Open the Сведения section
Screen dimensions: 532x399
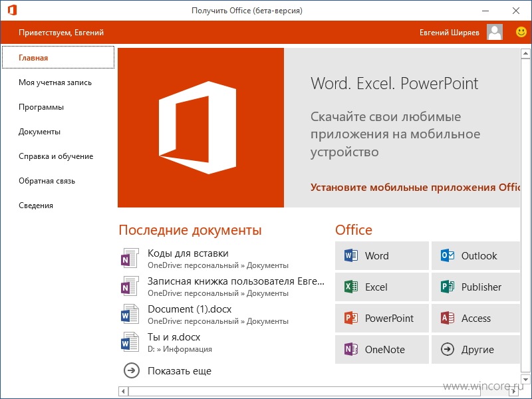[x=36, y=205]
